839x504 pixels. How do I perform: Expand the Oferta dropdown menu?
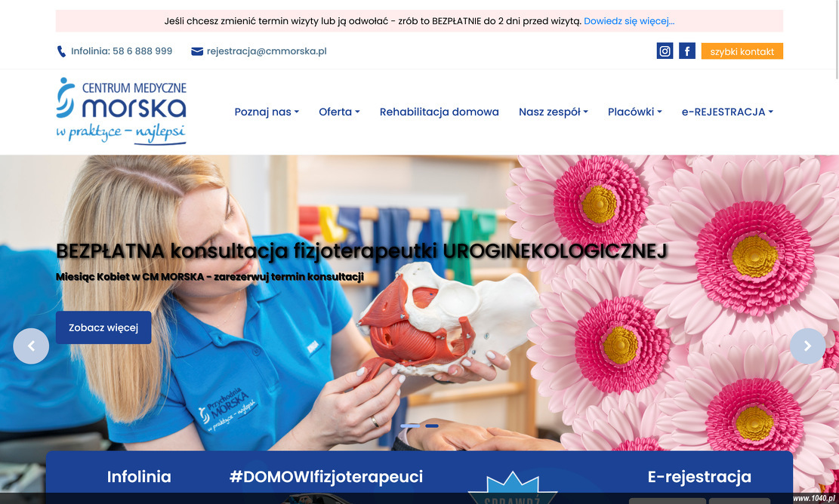[339, 112]
